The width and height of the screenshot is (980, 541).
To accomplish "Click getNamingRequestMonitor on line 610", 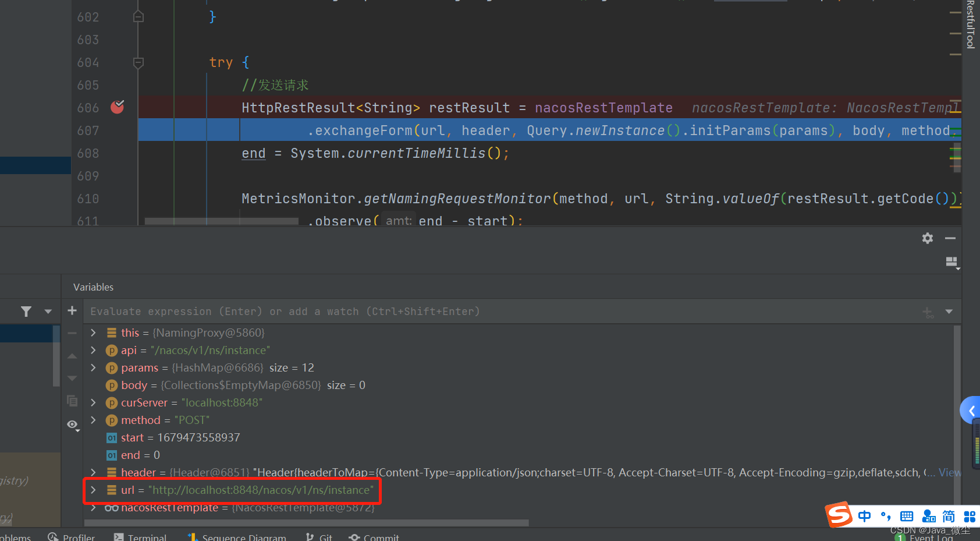I will (x=457, y=199).
